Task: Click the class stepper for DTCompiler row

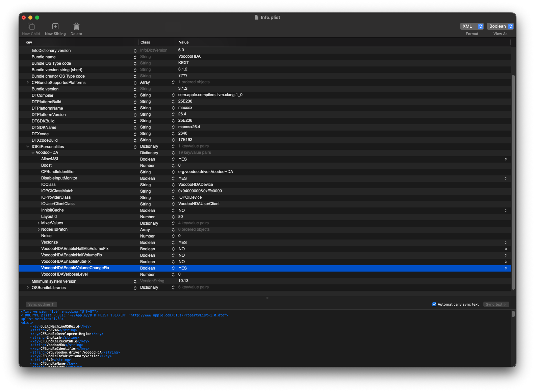Action: pyautogui.click(x=173, y=95)
